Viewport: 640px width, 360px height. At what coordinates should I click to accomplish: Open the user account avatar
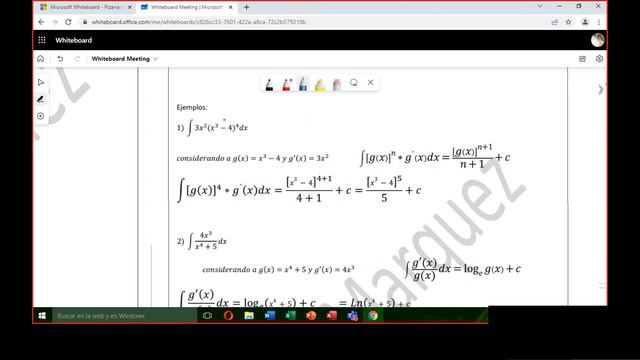click(x=598, y=40)
